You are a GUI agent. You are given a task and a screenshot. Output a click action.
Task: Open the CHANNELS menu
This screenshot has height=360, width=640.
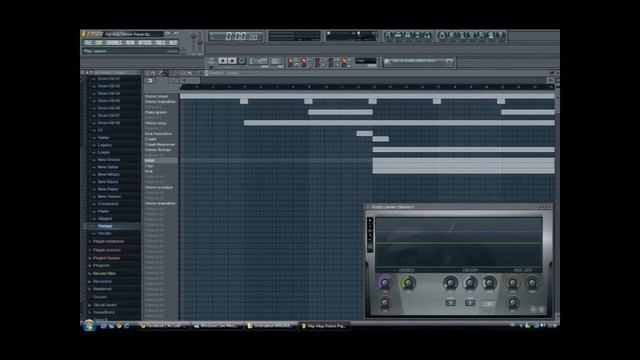point(114,43)
